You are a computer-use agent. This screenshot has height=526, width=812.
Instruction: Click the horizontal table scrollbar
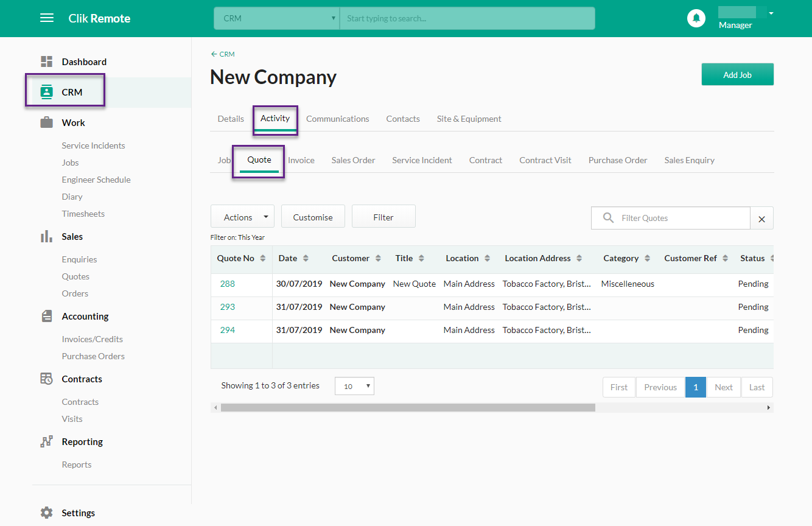[408, 407]
